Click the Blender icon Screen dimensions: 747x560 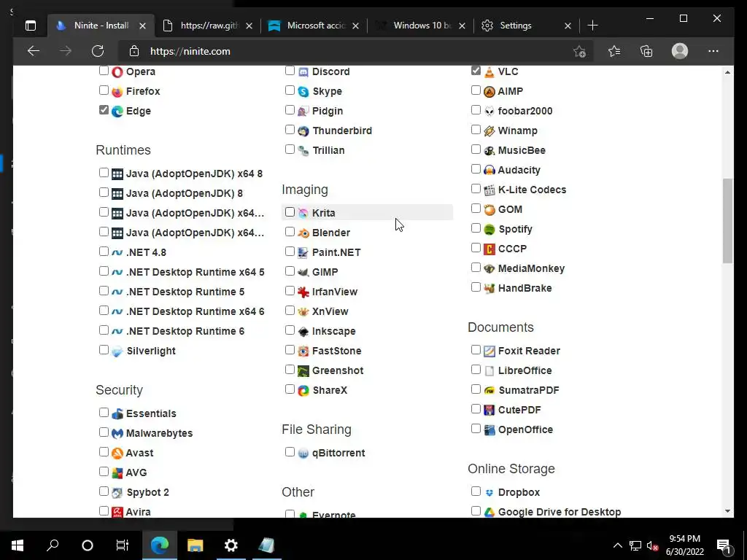pyautogui.click(x=303, y=233)
